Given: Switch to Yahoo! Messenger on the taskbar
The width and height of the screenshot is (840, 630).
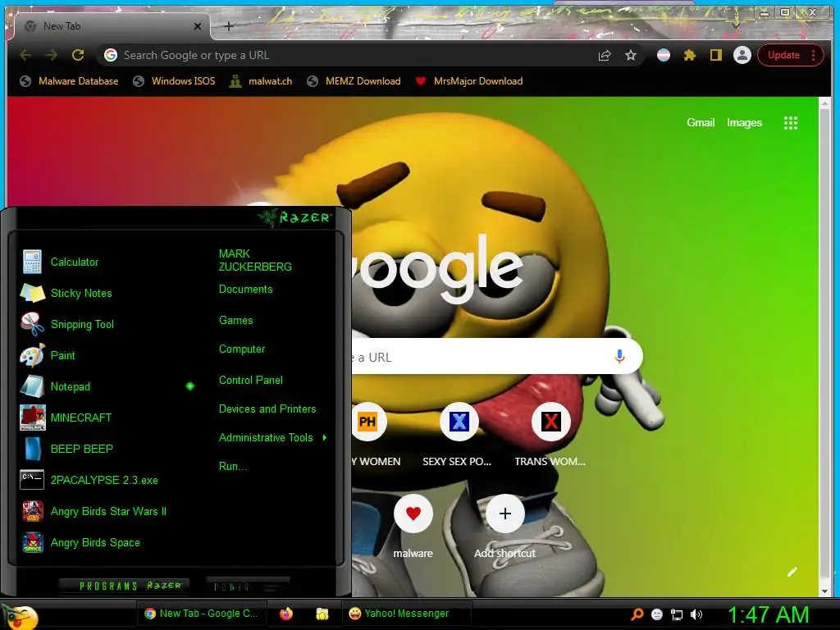Looking at the screenshot, I should click(407, 614).
